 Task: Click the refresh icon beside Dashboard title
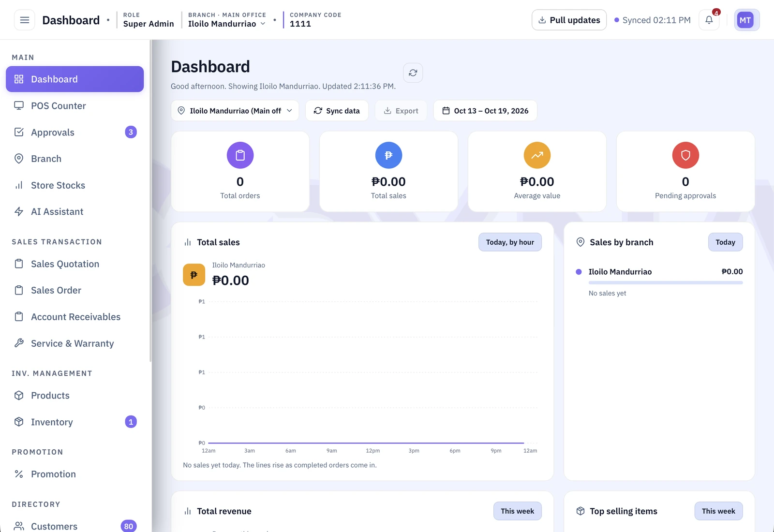413,73
